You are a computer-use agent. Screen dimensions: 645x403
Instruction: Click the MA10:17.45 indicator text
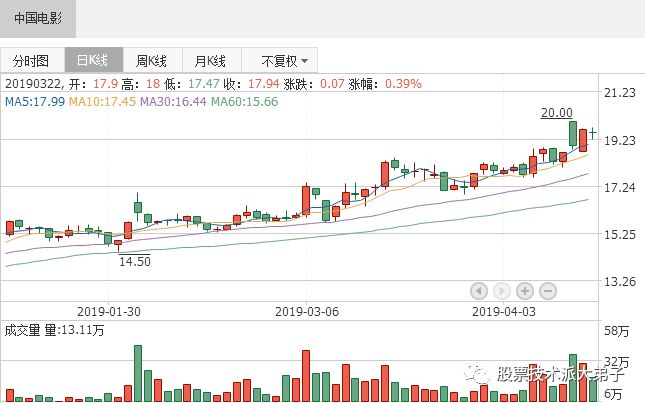102,102
